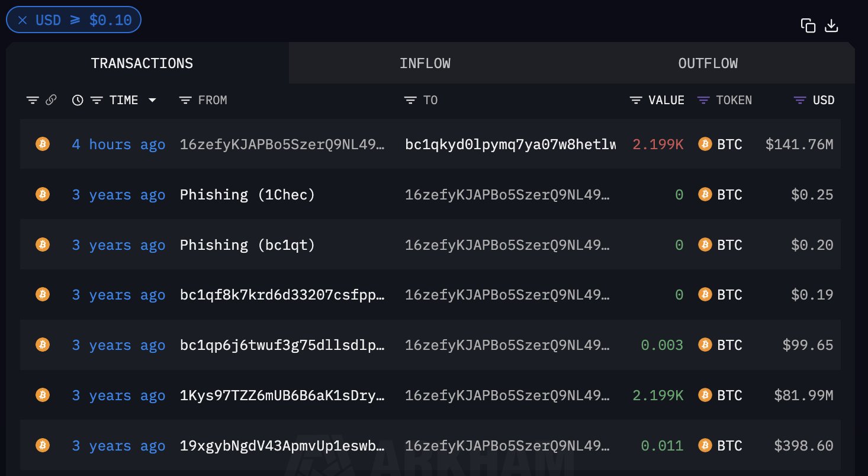Switch to the INFLOW tab
Screen dimensions: 868x476
tap(425, 63)
